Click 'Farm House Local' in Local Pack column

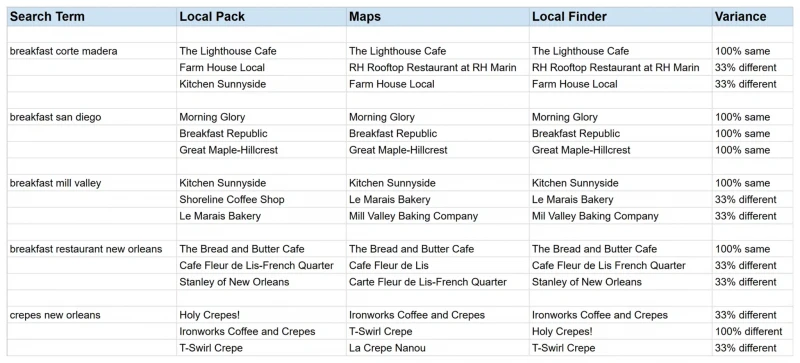(261, 67)
